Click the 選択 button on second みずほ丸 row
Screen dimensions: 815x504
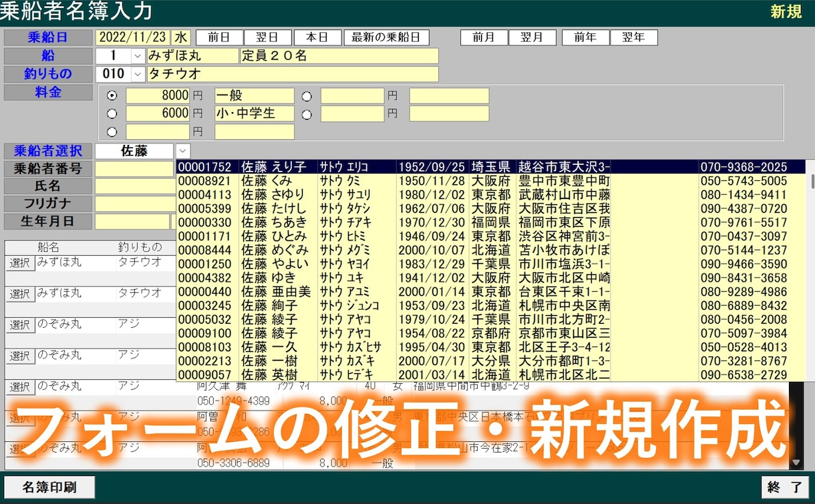(x=20, y=294)
